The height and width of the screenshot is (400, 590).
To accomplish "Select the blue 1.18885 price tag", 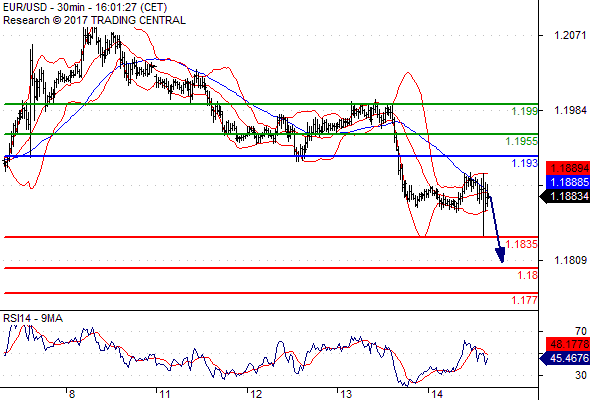I will pyautogui.click(x=568, y=182).
